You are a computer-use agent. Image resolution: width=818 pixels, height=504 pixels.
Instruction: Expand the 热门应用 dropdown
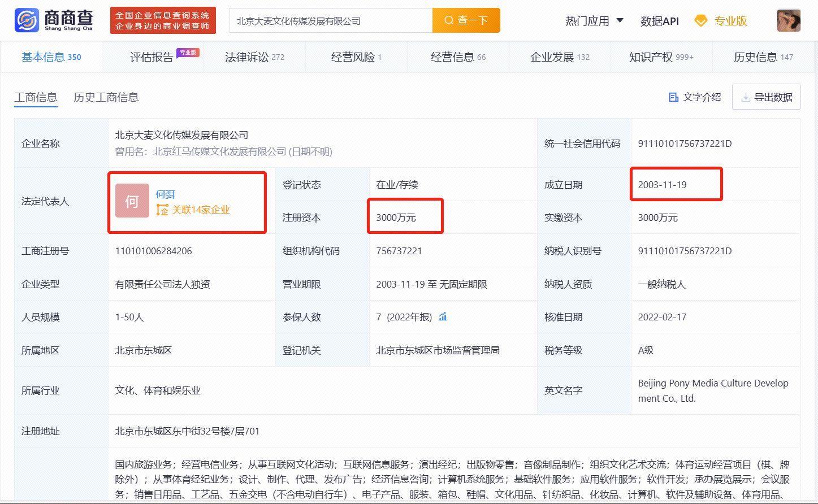(595, 21)
